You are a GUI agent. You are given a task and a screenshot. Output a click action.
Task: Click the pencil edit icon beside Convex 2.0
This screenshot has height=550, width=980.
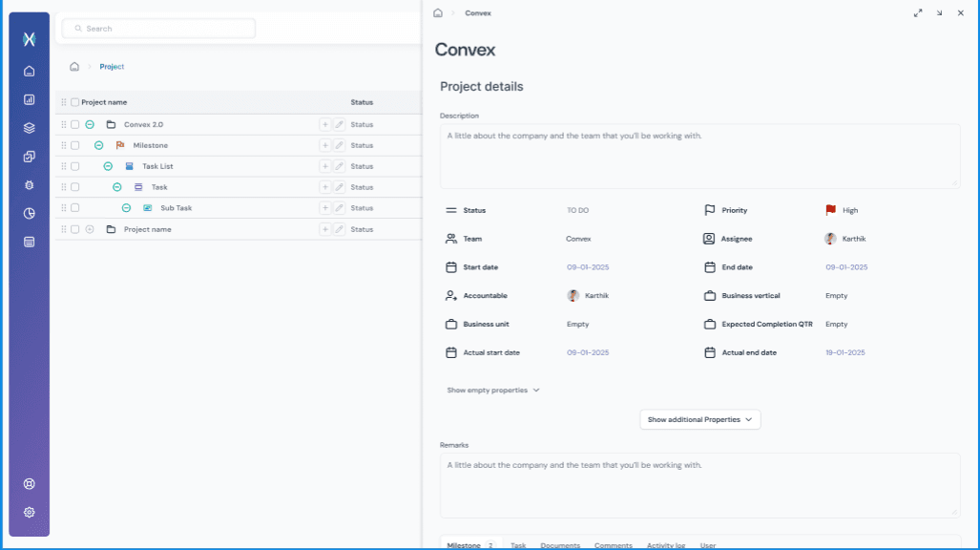click(x=337, y=124)
